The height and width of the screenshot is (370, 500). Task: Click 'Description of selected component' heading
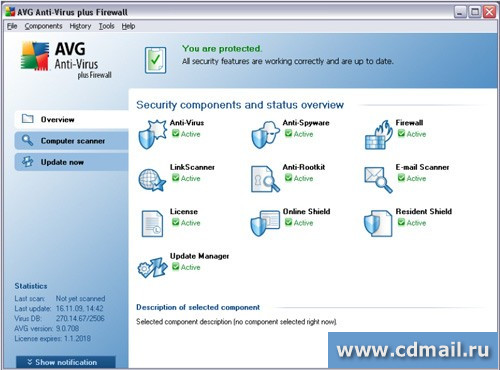tap(198, 307)
